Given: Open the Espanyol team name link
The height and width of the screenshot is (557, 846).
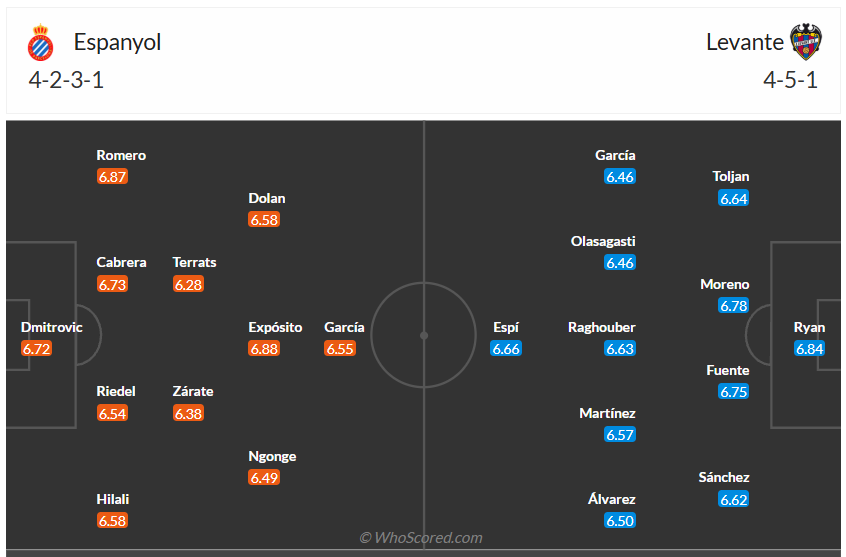Looking at the screenshot, I should (x=117, y=42).
